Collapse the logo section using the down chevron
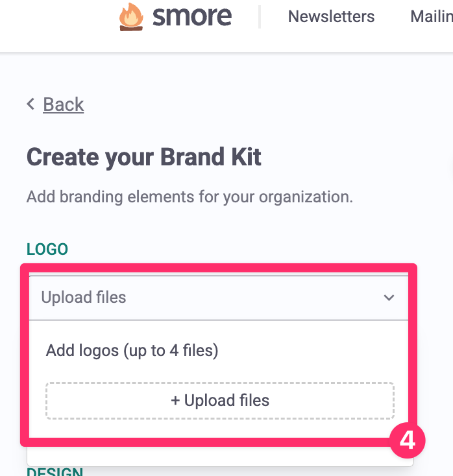The height and width of the screenshot is (476, 453). (x=389, y=298)
